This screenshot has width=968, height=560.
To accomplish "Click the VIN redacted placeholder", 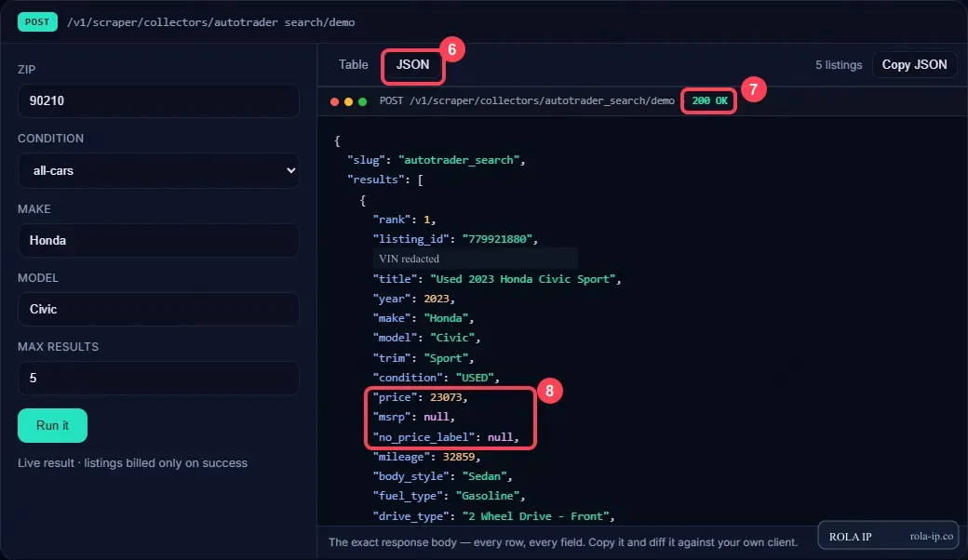I will 475,259.
